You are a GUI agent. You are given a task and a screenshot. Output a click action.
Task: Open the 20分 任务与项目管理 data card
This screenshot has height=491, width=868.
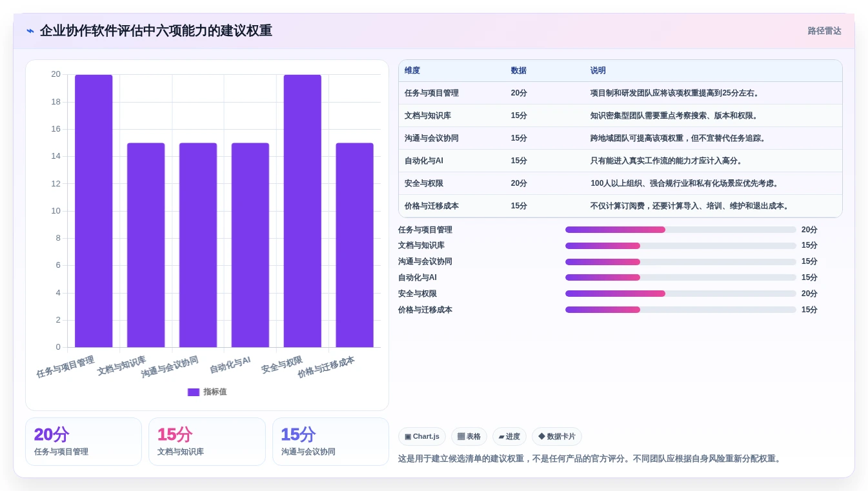pyautogui.click(x=83, y=442)
